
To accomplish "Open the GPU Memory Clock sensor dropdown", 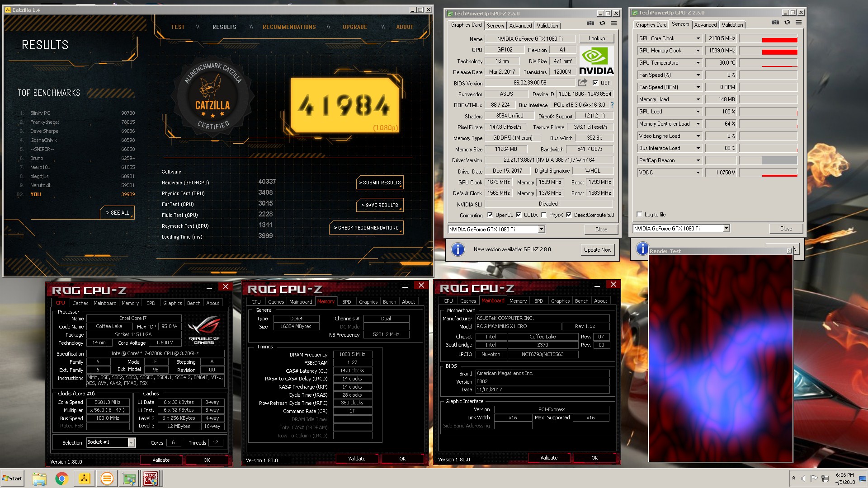I will [x=698, y=51].
